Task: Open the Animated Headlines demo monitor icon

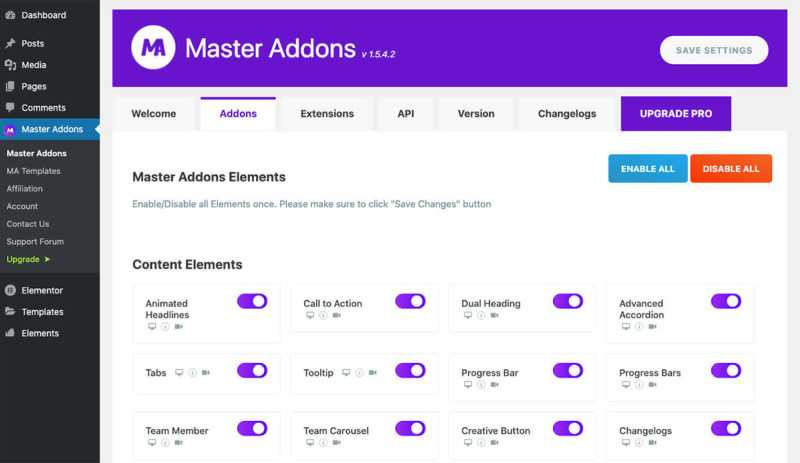Action: click(152, 327)
